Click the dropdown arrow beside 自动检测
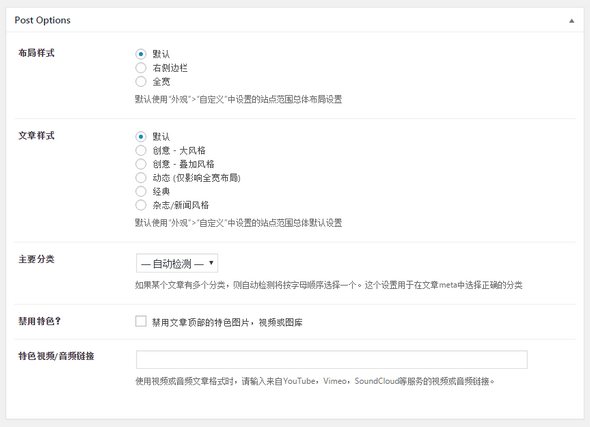This screenshot has width=590, height=427. coord(211,263)
